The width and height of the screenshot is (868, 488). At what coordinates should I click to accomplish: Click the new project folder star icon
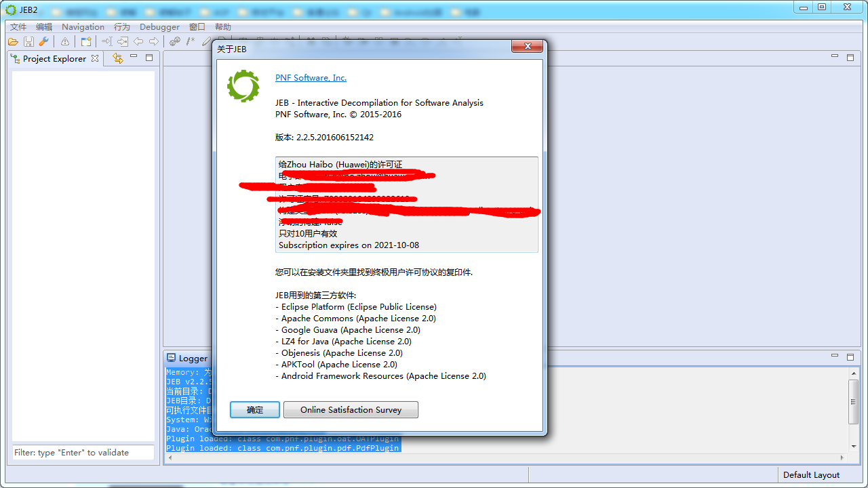pyautogui.click(x=86, y=42)
